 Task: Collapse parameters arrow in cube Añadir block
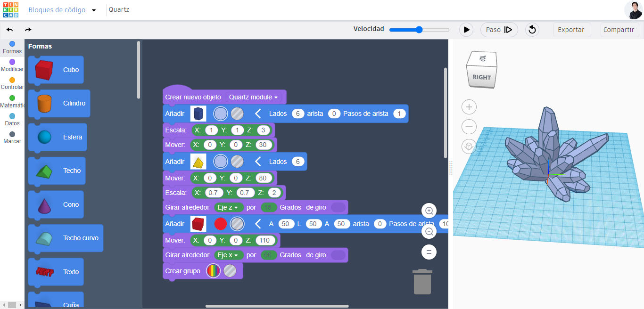point(258,224)
